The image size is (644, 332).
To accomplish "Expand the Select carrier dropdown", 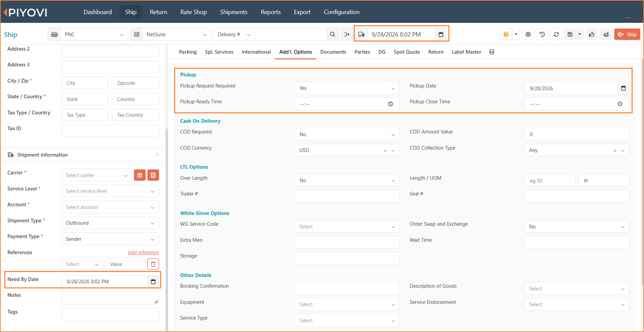I will pyautogui.click(x=96, y=175).
